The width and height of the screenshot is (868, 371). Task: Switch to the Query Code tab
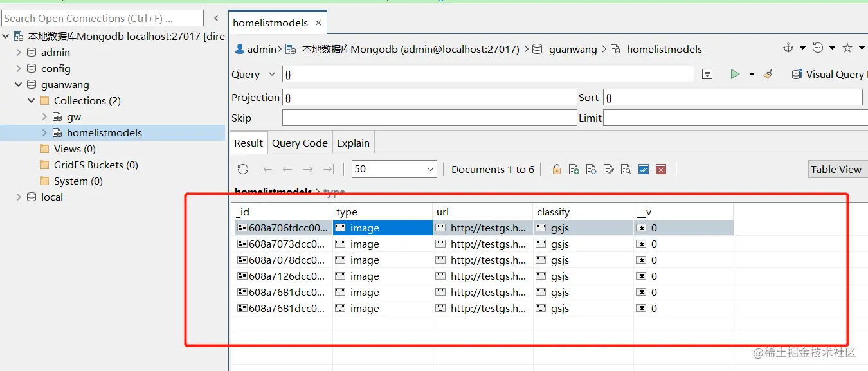tap(300, 143)
